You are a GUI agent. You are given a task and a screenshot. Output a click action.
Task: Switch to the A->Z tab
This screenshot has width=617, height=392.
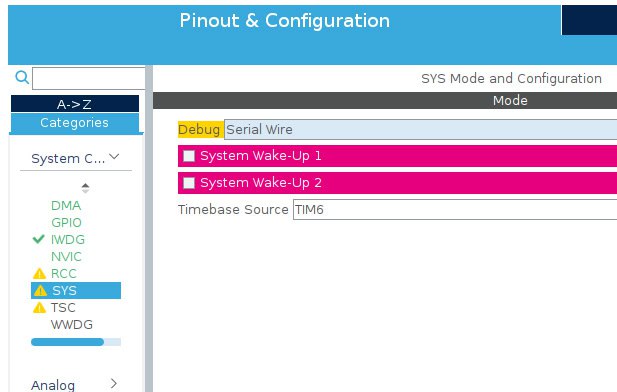click(x=75, y=104)
